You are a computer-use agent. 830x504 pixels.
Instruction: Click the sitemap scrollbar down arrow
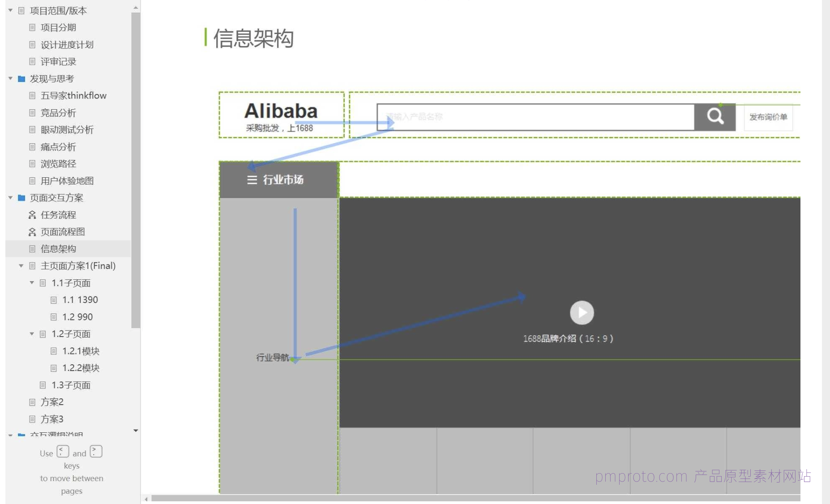[x=136, y=431]
